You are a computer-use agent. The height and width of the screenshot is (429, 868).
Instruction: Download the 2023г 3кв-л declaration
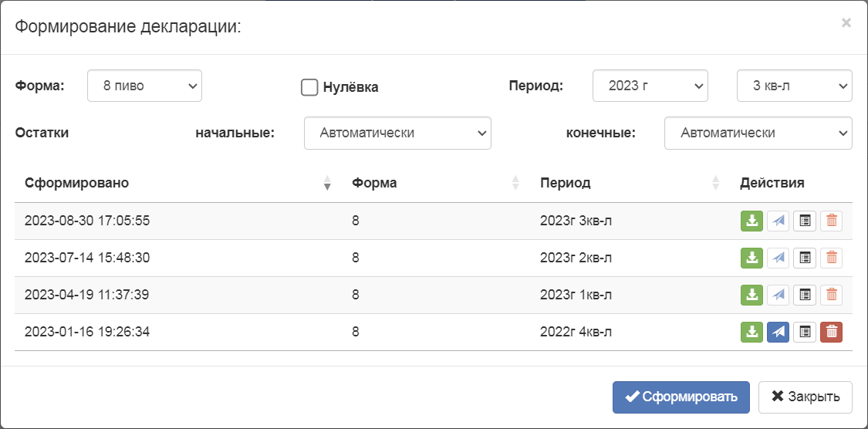click(x=751, y=221)
